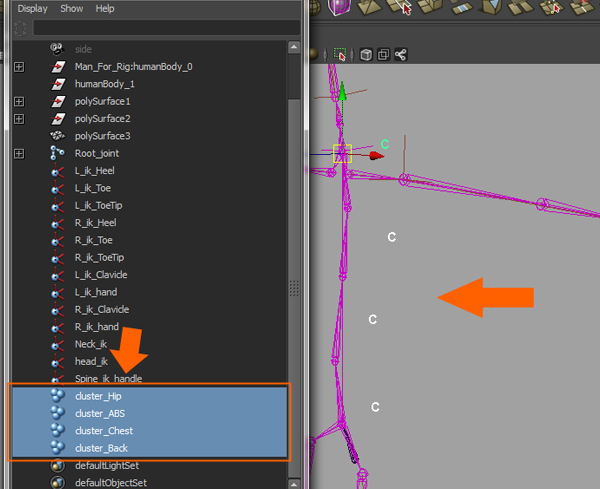Image resolution: width=600 pixels, height=489 pixels.
Task: Click the IK handle icon of R_ik_Toe
Action: coord(57,241)
